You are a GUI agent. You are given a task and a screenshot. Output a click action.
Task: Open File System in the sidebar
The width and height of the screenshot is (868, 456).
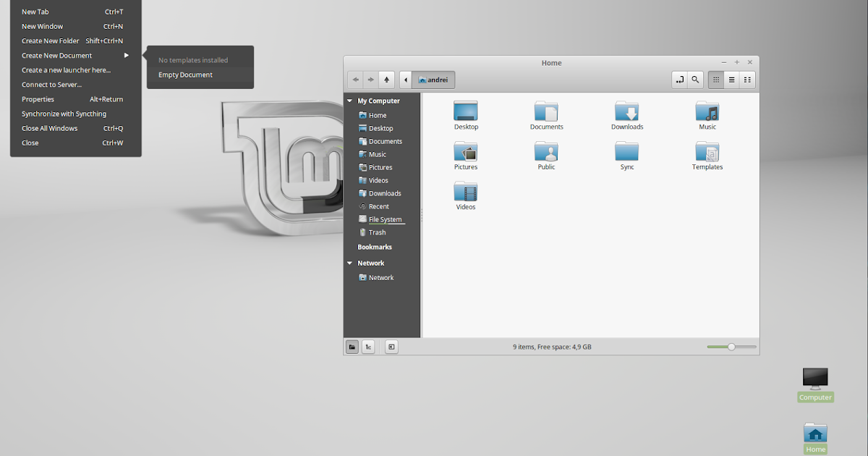click(x=382, y=219)
